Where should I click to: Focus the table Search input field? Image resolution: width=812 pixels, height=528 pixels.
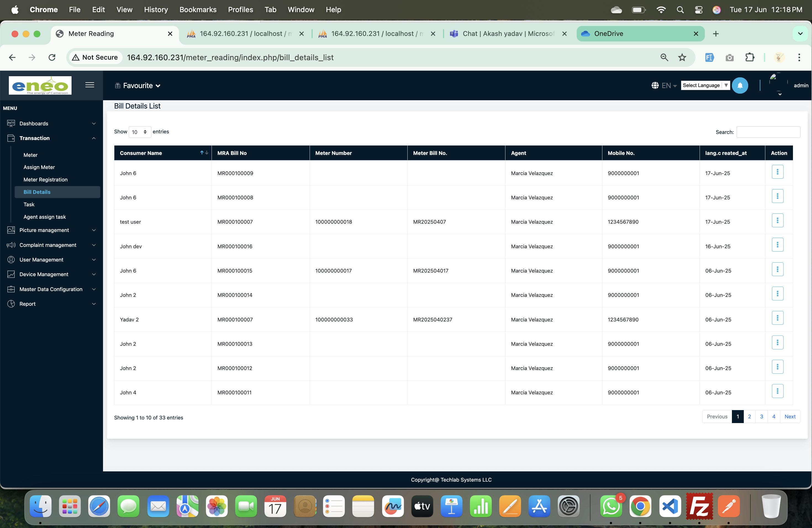pyautogui.click(x=768, y=132)
